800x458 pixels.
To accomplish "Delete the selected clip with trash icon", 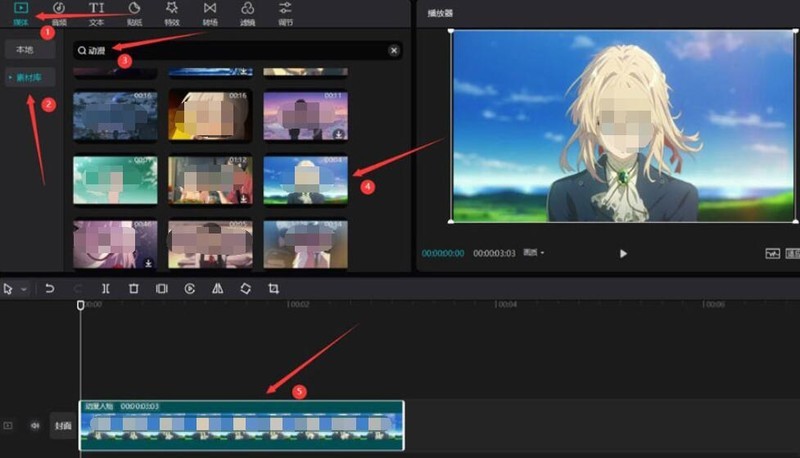I will (133, 289).
